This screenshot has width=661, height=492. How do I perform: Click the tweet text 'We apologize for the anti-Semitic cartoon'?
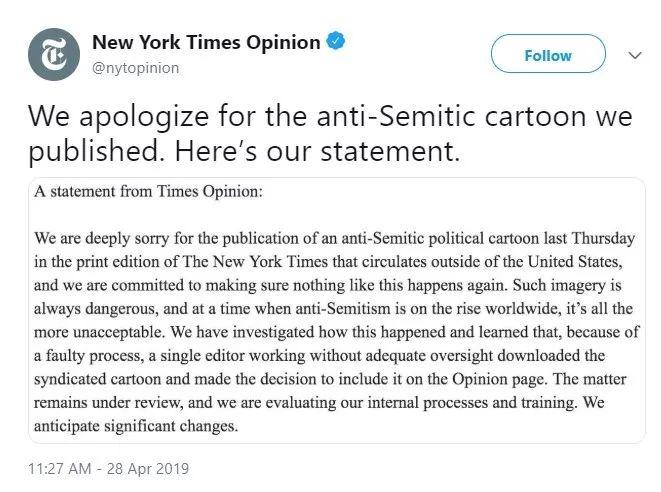point(307,116)
